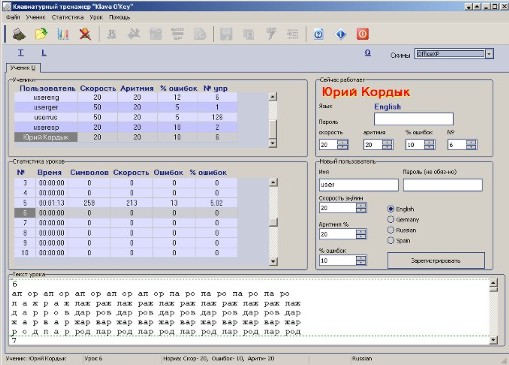Click the typewriter icon in the toolbar
The image size is (509, 365).
point(19,34)
